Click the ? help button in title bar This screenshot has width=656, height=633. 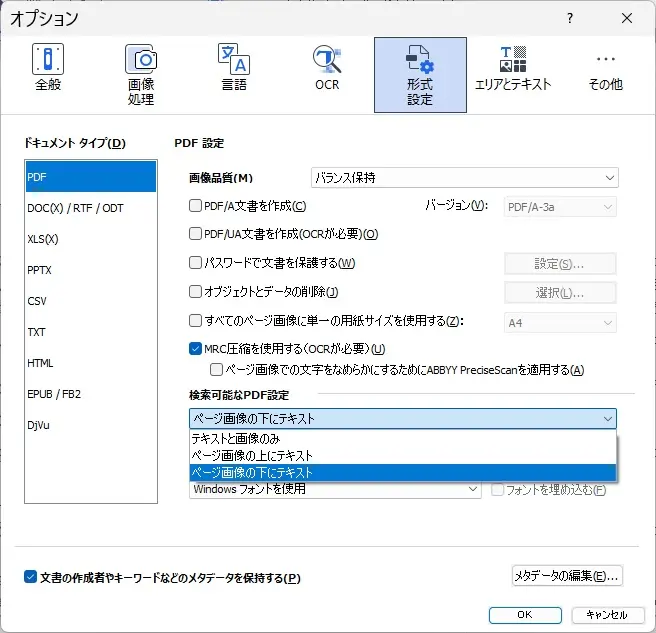570,18
